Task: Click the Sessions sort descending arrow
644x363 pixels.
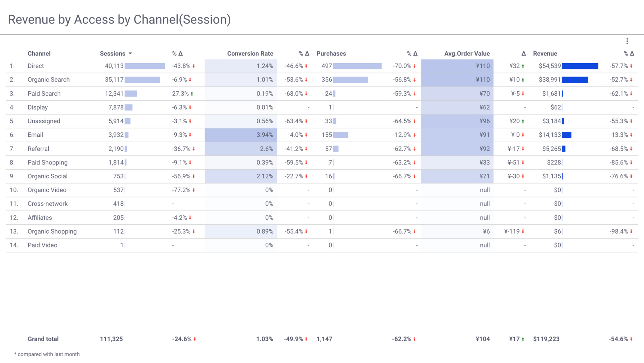Action: (130, 54)
